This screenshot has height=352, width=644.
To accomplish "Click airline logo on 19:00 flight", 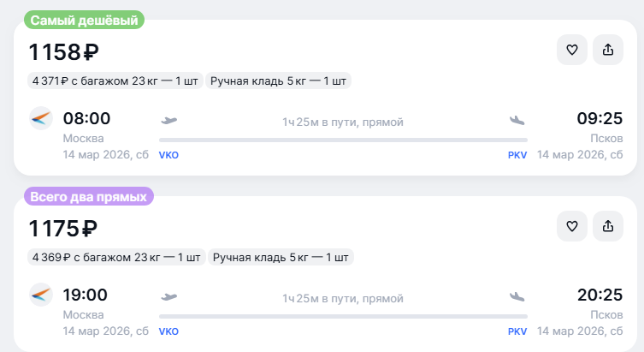I will pyautogui.click(x=41, y=295).
